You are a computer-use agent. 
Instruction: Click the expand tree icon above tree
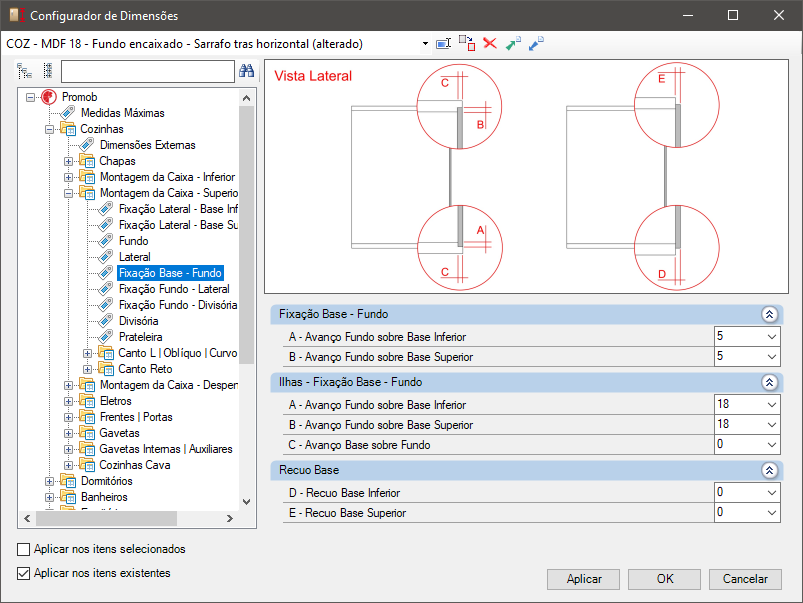click(25, 71)
